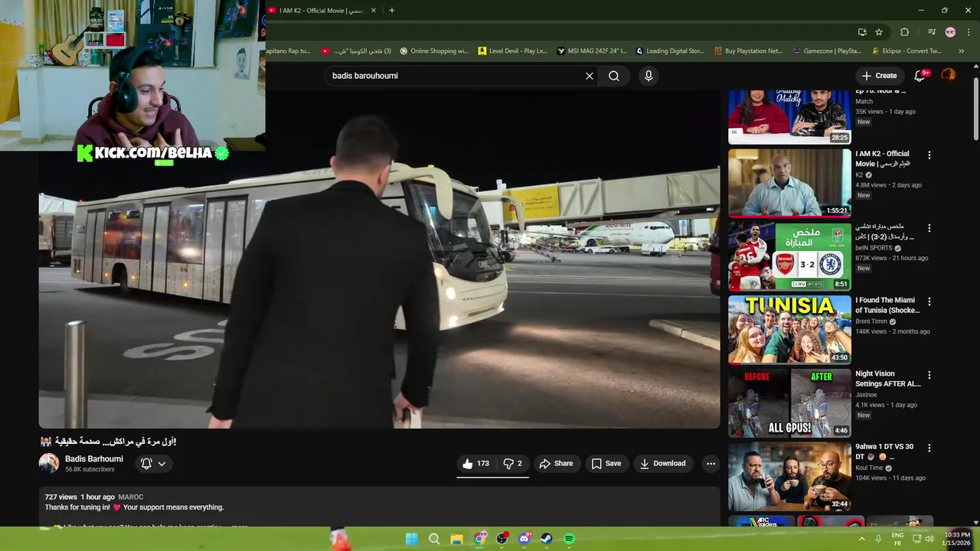
Task: Clear the YouTube search box text
Action: coord(590,76)
